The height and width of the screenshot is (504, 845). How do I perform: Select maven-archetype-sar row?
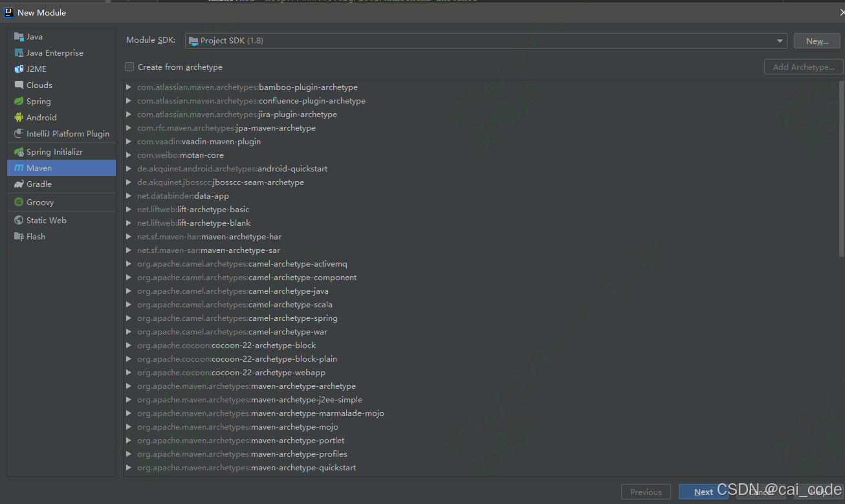[x=481, y=250]
